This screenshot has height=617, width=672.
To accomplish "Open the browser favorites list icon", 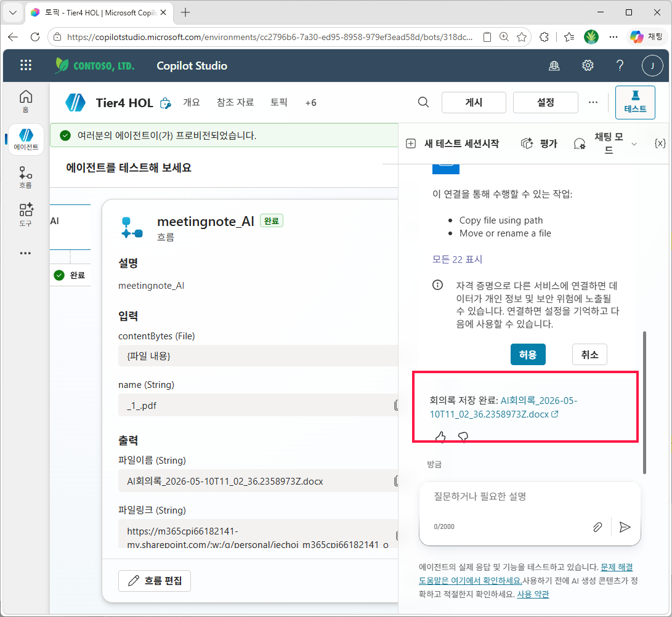I will [569, 38].
